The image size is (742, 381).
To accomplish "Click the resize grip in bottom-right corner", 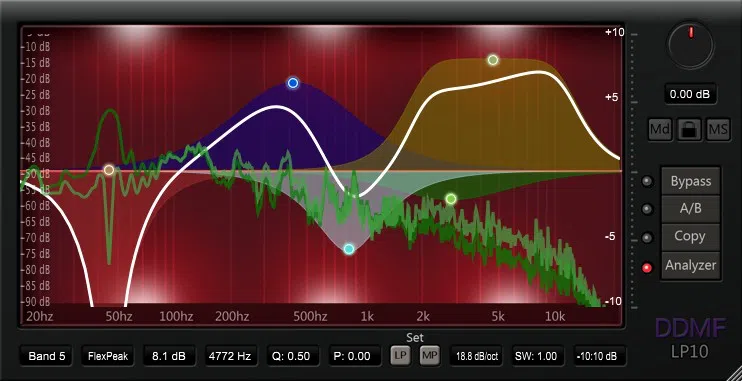I will click(x=733, y=372).
